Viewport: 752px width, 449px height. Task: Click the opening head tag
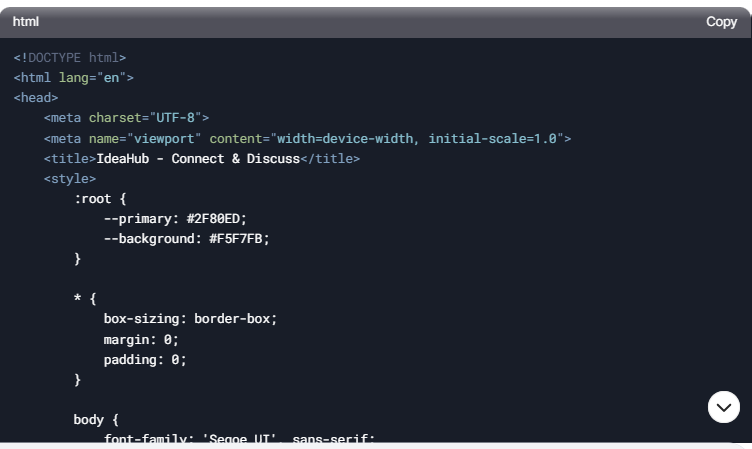pyautogui.click(x=36, y=98)
